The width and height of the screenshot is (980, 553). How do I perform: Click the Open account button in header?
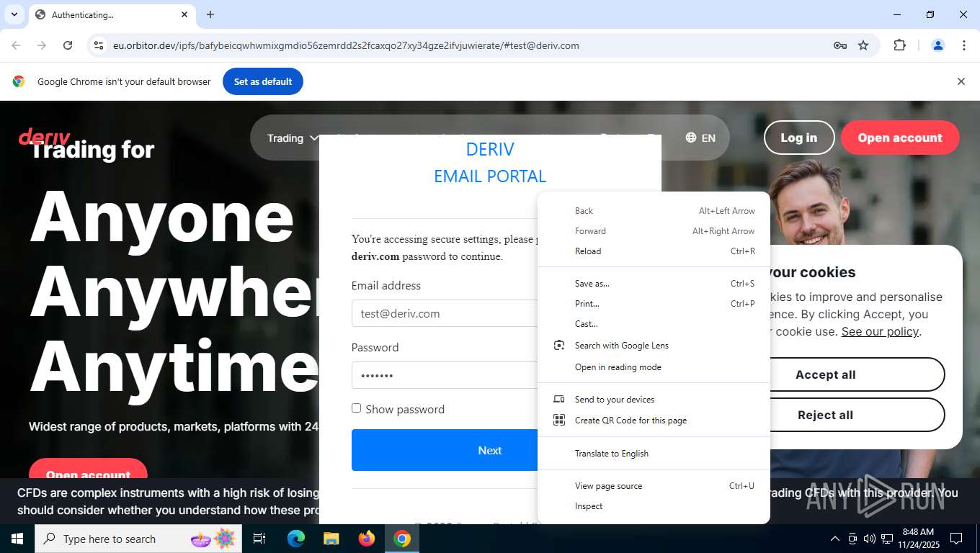tap(900, 138)
